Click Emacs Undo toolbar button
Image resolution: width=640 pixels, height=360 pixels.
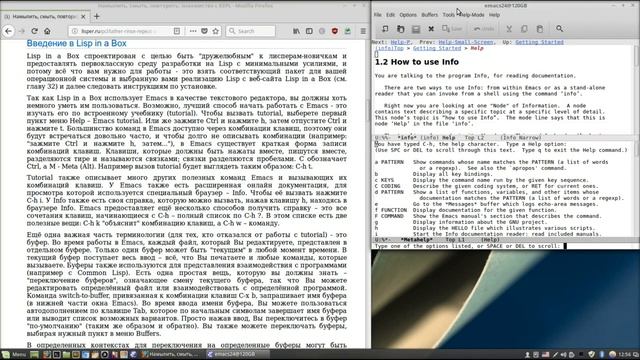point(484,29)
